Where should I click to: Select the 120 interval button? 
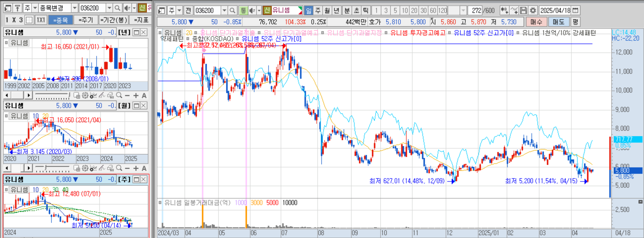(443, 11)
